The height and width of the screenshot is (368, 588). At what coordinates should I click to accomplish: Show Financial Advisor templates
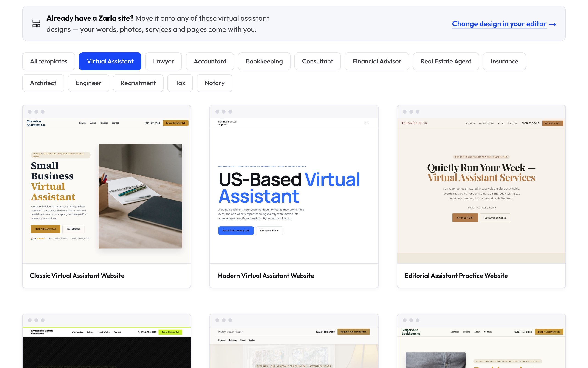pyautogui.click(x=377, y=61)
